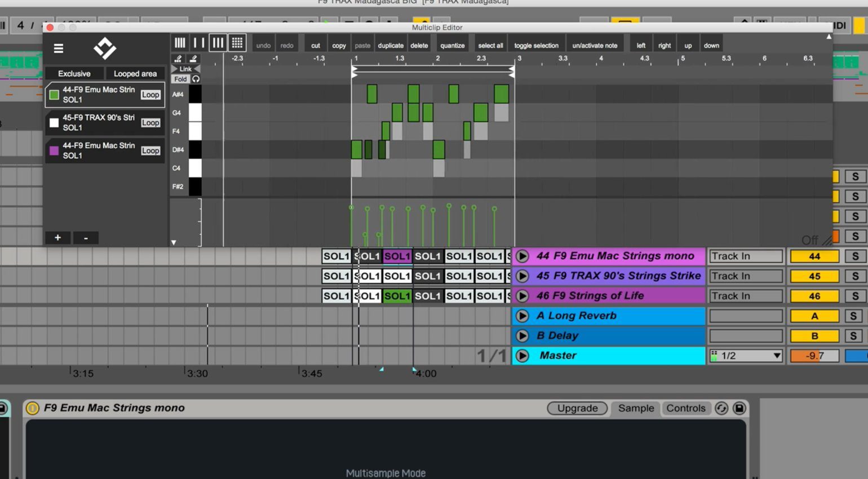
Task: Toggle the device power button of F9 Emu Mac Strings
Action: 33,408
